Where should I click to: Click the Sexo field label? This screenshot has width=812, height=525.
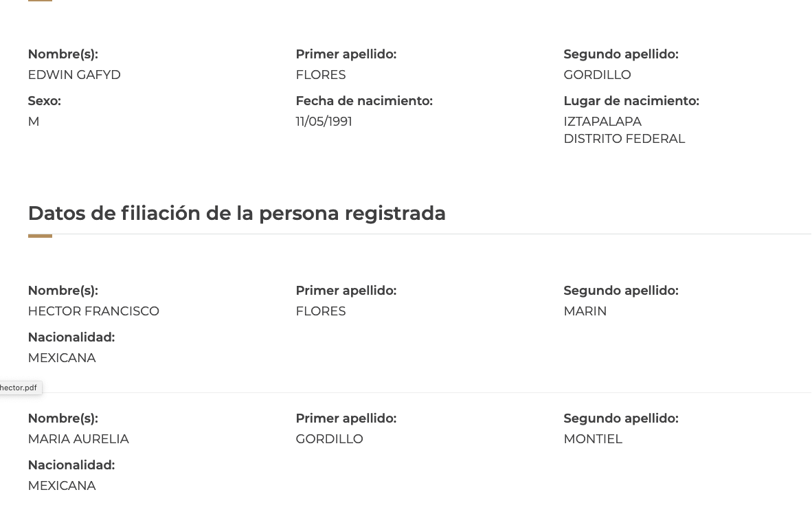(45, 100)
